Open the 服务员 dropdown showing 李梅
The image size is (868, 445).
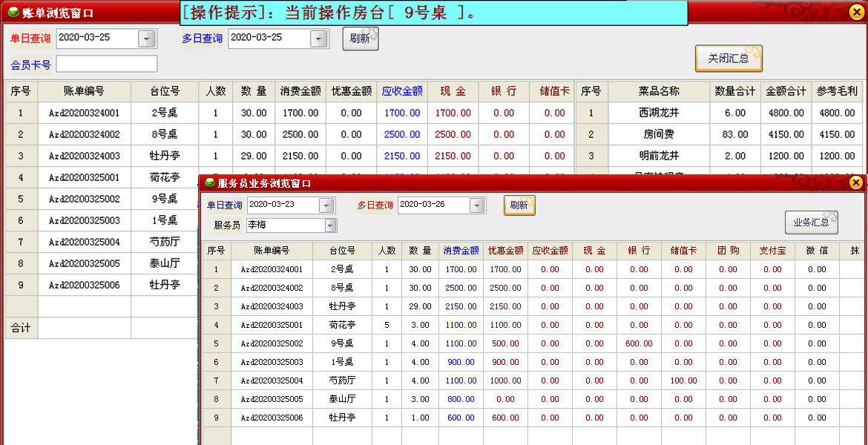tap(330, 225)
